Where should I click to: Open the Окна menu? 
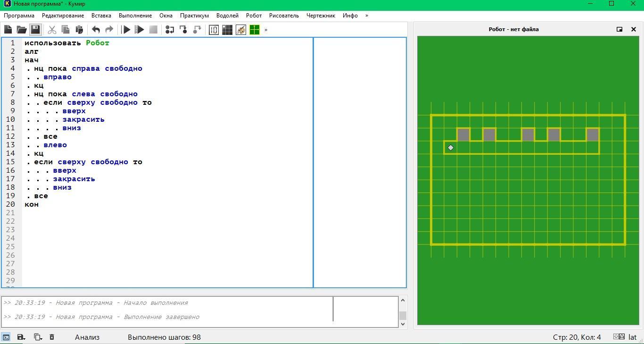click(x=166, y=16)
